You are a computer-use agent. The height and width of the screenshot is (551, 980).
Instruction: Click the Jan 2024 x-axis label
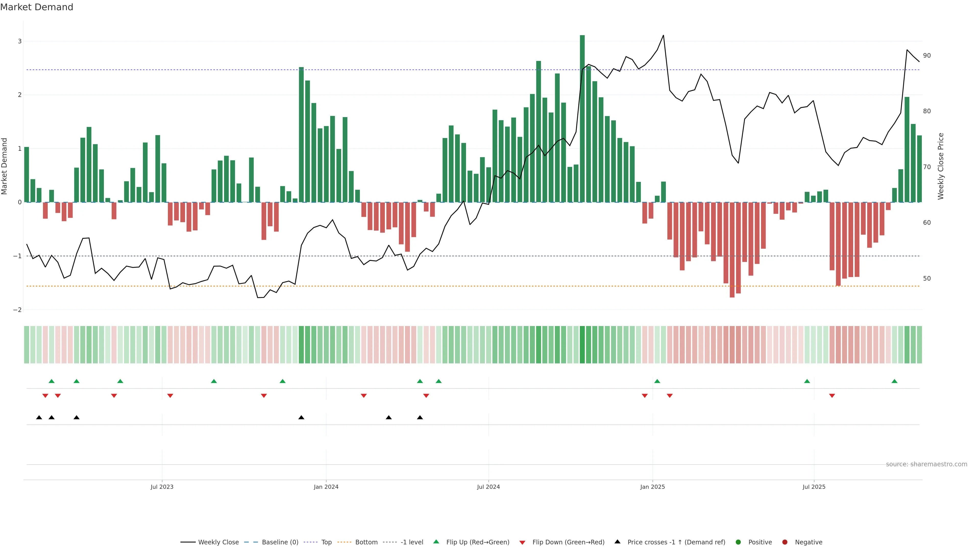(326, 487)
